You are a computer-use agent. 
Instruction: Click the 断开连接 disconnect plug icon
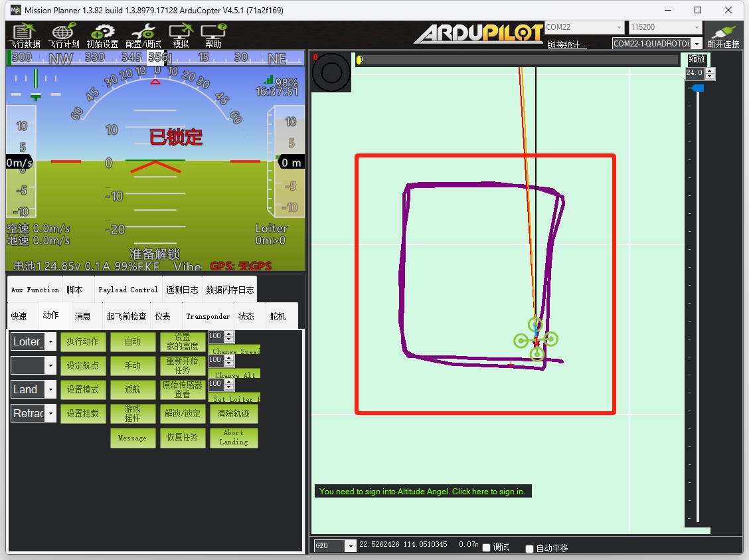pos(723,36)
